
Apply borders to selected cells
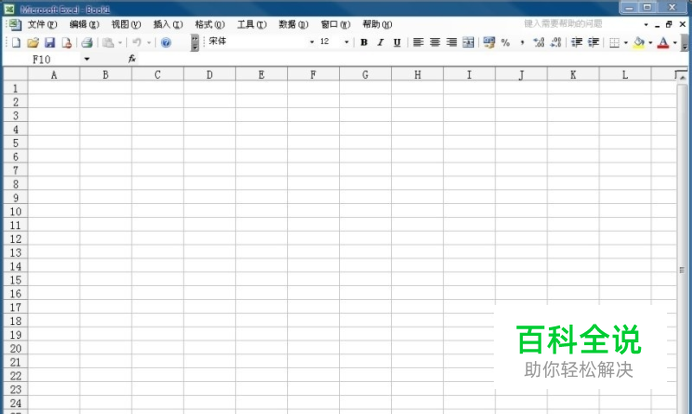coord(614,42)
